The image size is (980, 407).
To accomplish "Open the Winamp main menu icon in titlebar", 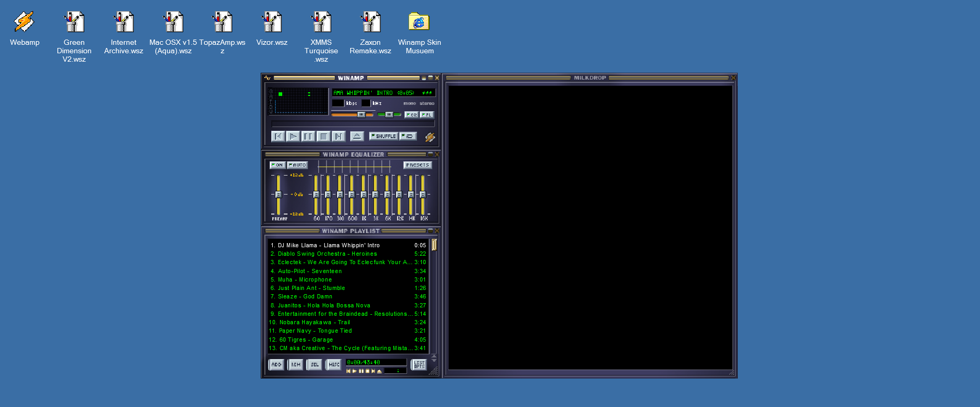I will (x=268, y=78).
